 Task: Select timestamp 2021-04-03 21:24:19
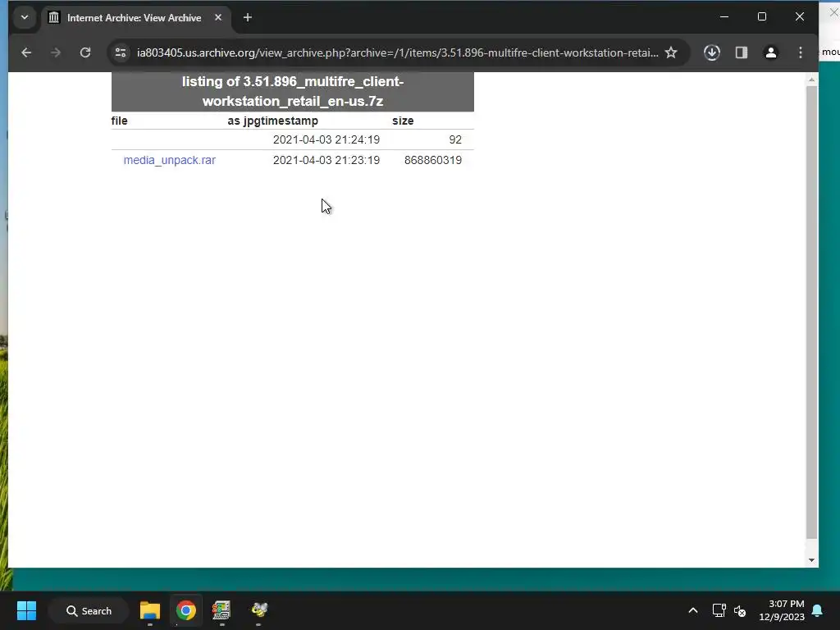tap(326, 139)
